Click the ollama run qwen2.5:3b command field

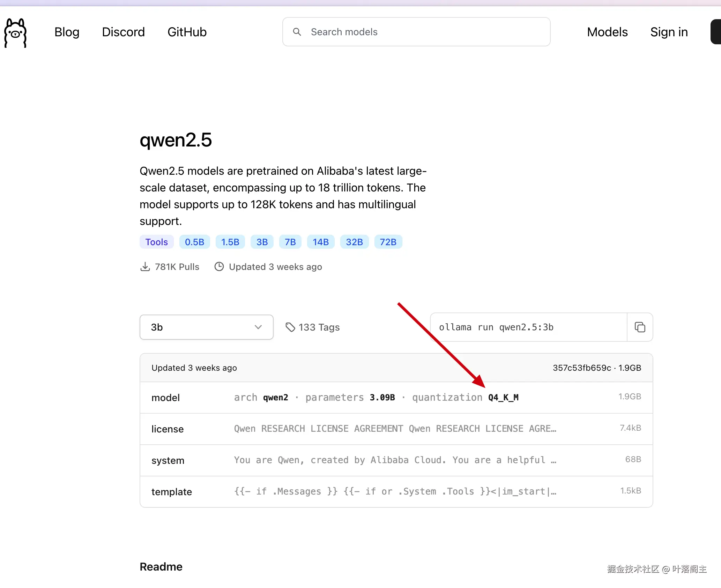coord(529,327)
